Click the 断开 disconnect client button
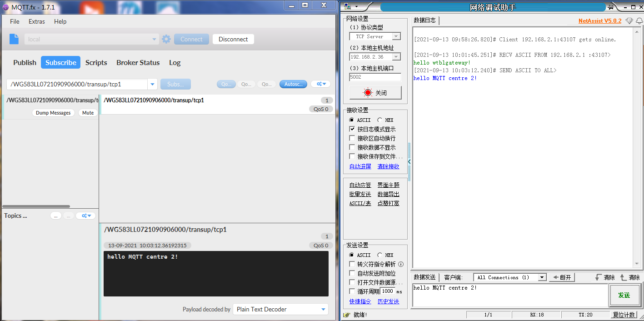644x321 pixels. tap(562, 277)
